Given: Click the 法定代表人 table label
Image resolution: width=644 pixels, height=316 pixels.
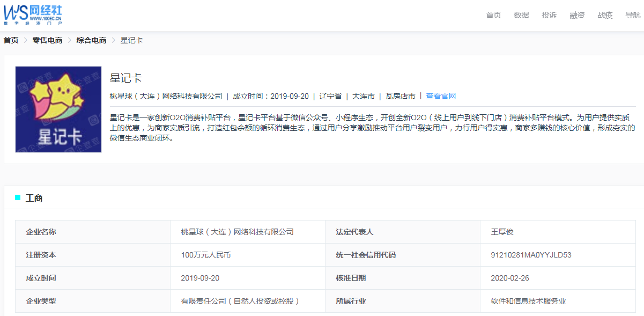Looking at the screenshot, I should pyautogui.click(x=354, y=232).
